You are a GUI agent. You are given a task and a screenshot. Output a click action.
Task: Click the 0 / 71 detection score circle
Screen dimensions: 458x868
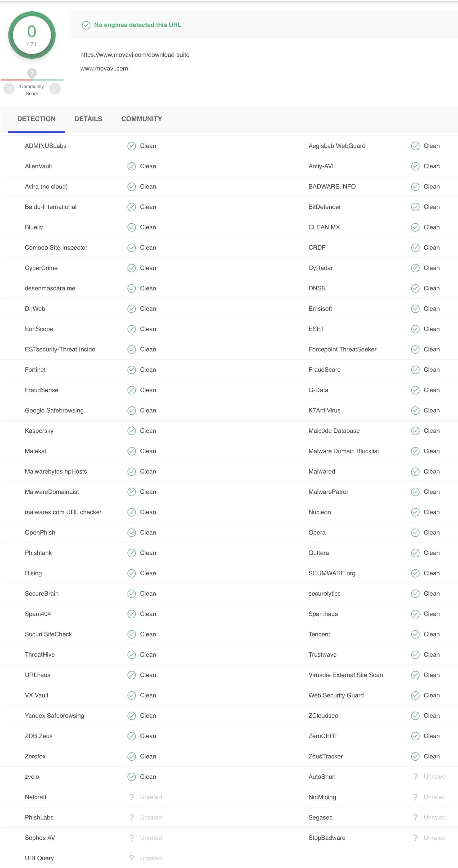32,35
